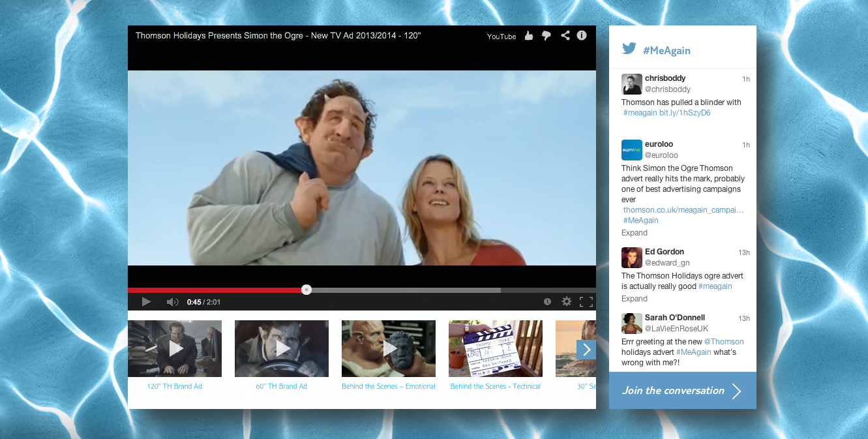This screenshot has height=439, width=868.
Task: Play Behind the Scenes – Emotional thumbnail
Action: (x=389, y=348)
